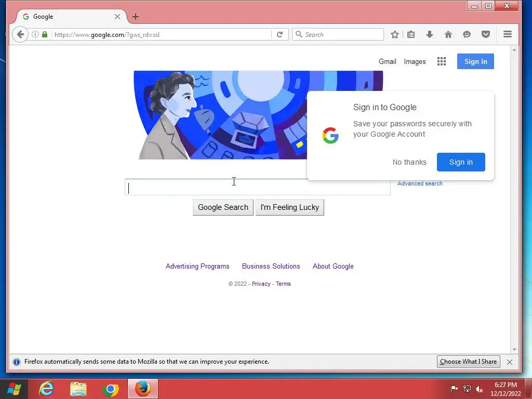Click the Google G logo in sign-in popup
This screenshot has height=399, width=532.
click(330, 136)
